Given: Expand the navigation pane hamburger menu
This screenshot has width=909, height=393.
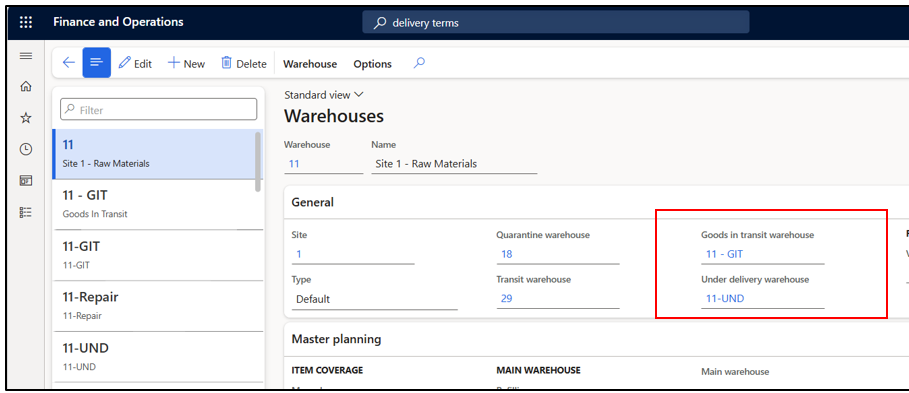Looking at the screenshot, I should click(26, 56).
